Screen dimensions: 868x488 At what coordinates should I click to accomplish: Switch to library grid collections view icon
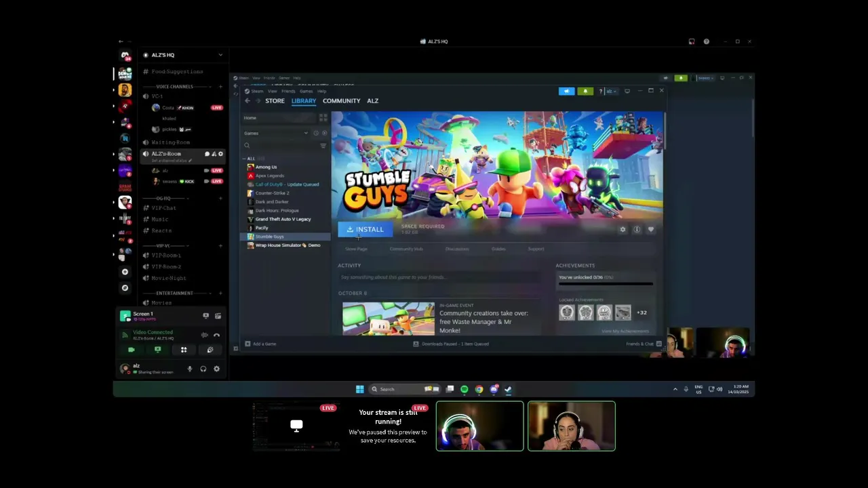(323, 118)
